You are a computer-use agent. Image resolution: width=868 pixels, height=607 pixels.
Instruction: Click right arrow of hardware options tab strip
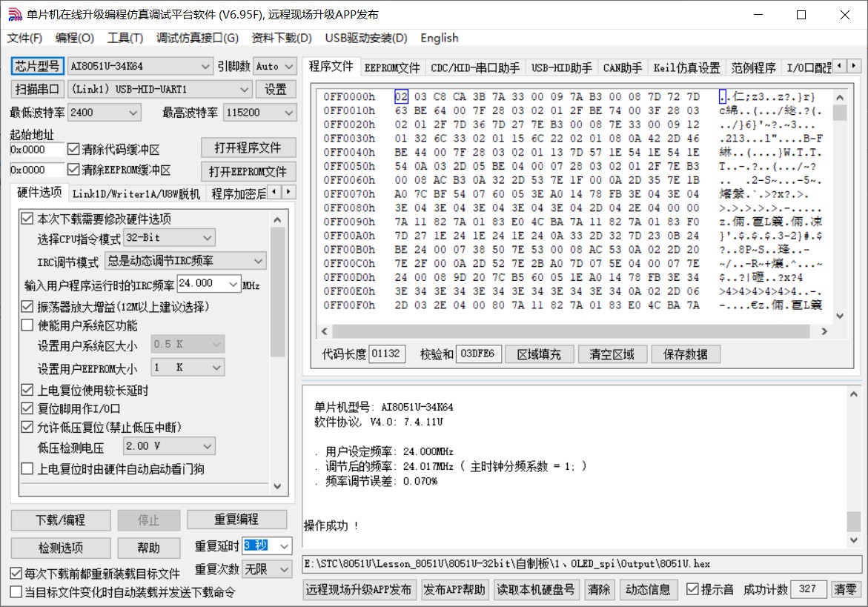point(288,192)
